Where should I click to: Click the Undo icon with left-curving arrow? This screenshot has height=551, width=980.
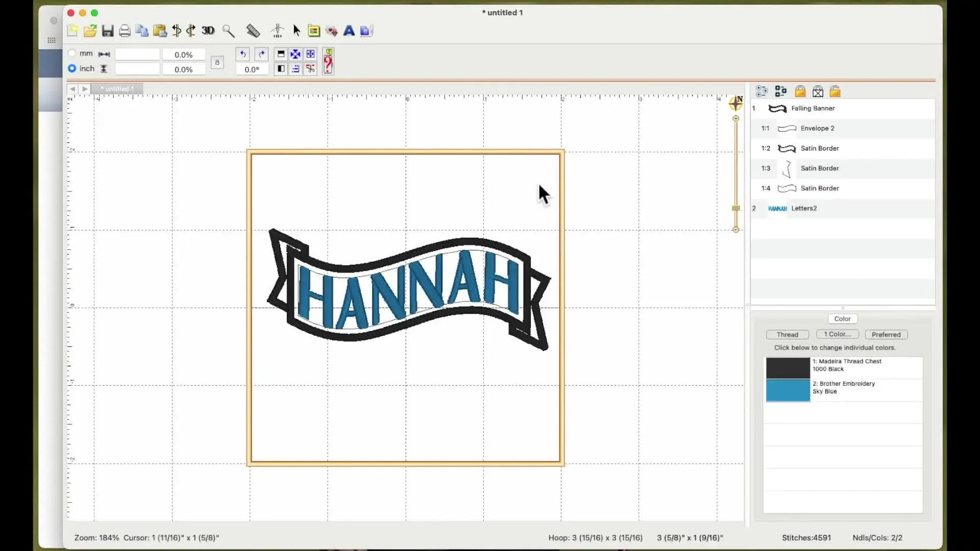pos(177,31)
